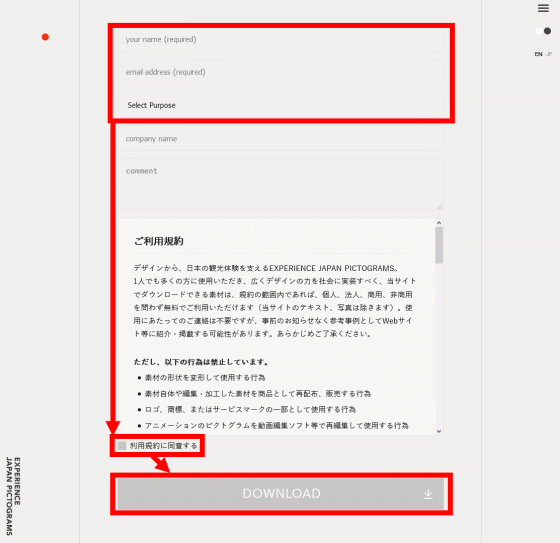This screenshot has width=560, height=543.
Task: Click the EXPERIENCE JAPAN PICTOGRAMS logo
Action: tap(13, 496)
